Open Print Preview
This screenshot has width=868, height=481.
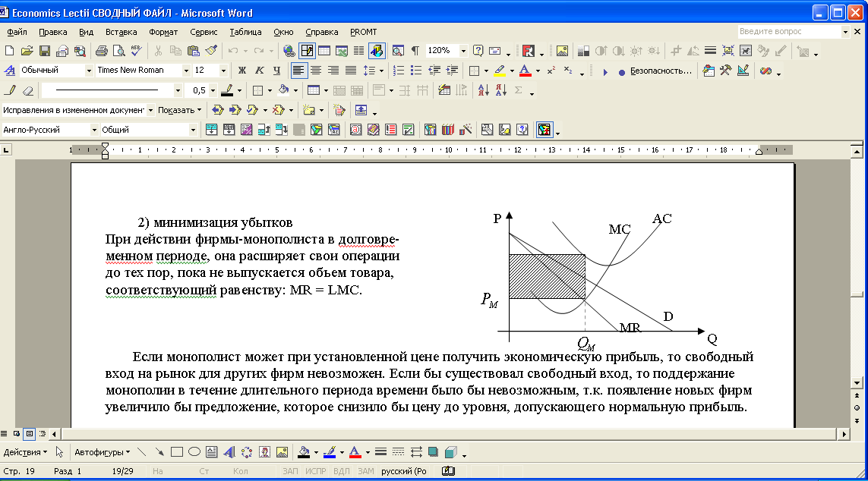pos(118,51)
